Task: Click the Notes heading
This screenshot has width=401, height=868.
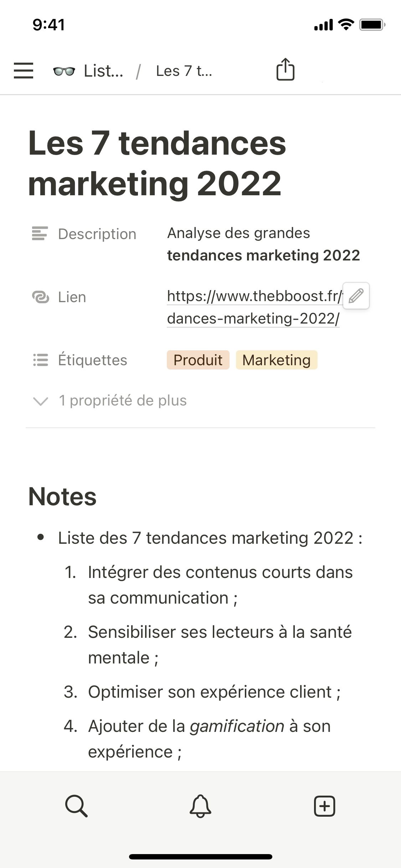Action: point(62,496)
